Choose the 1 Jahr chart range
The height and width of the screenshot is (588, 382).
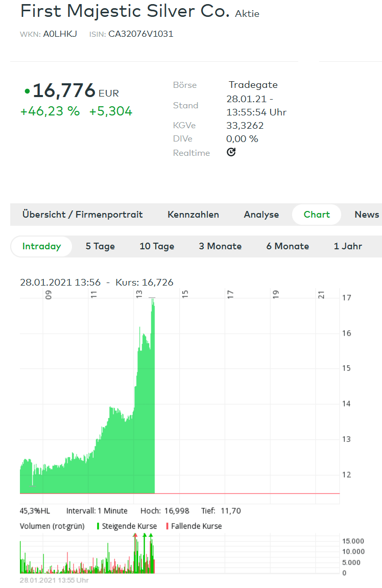(x=348, y=246)
